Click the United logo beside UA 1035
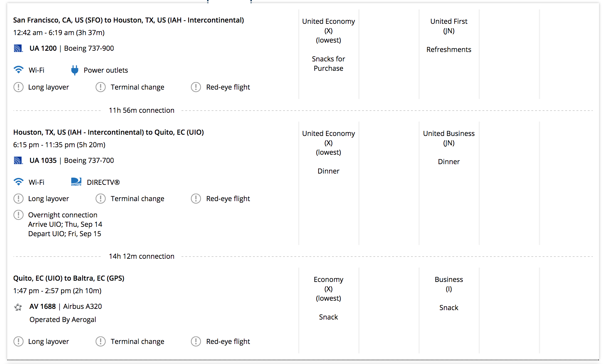 (18, 160)
